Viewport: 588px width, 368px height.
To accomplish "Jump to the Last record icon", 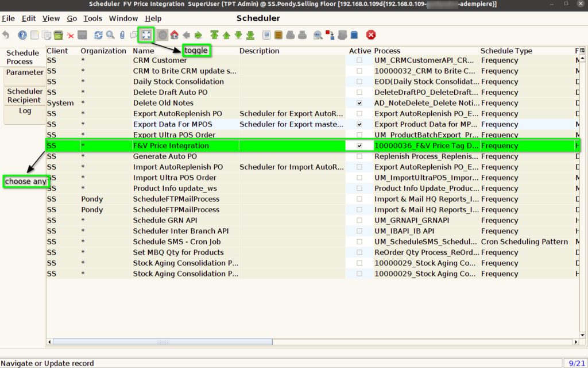I will [250, 35].
